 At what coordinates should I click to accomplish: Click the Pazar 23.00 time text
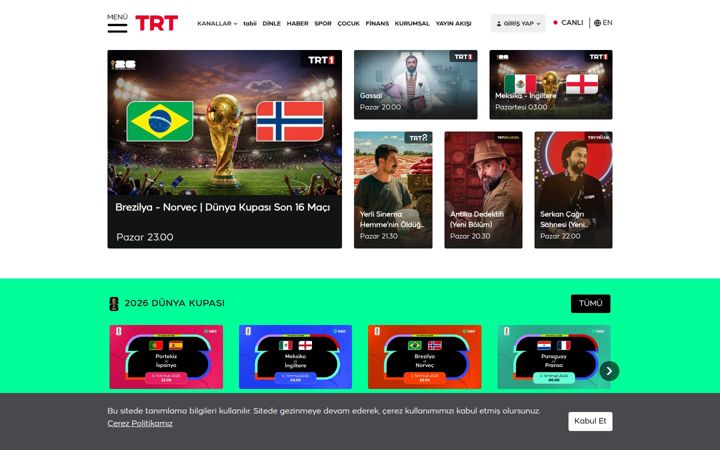145,237
